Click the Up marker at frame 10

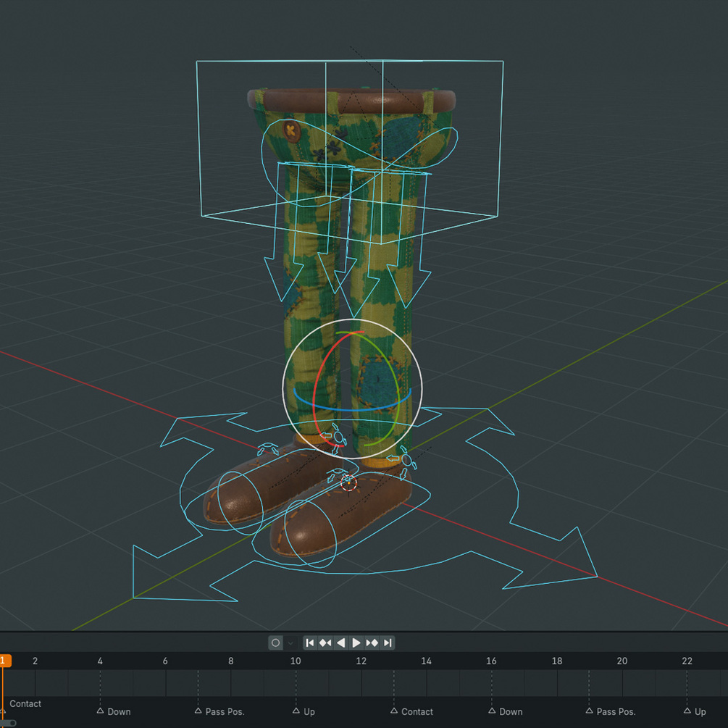[x=296, y=711]
